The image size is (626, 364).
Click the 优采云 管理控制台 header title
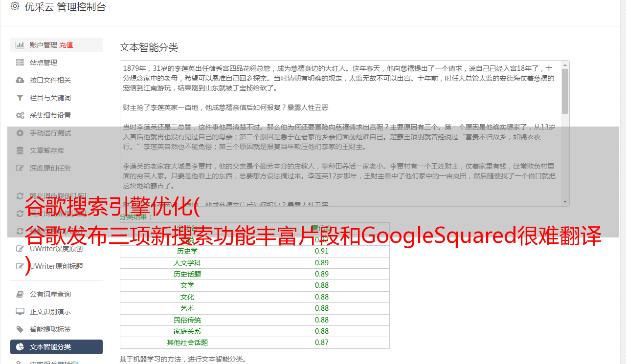click(65, 7)
